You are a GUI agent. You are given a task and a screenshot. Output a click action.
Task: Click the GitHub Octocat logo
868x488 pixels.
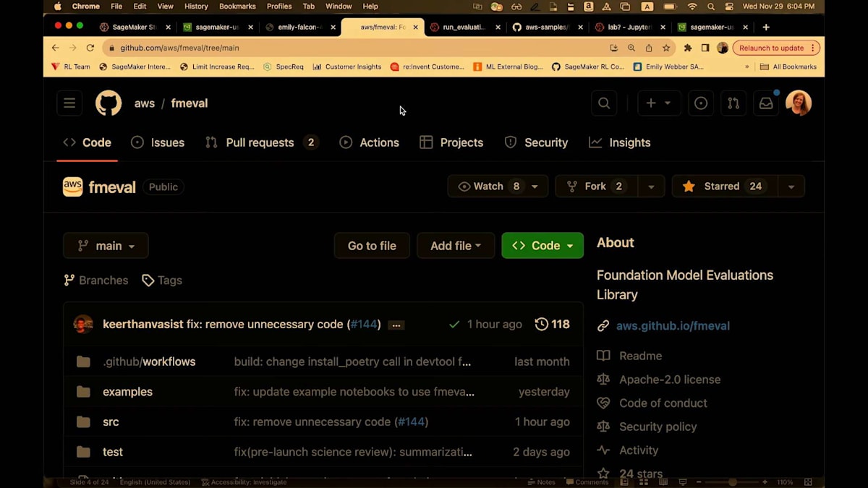click(x=109, y=103)
